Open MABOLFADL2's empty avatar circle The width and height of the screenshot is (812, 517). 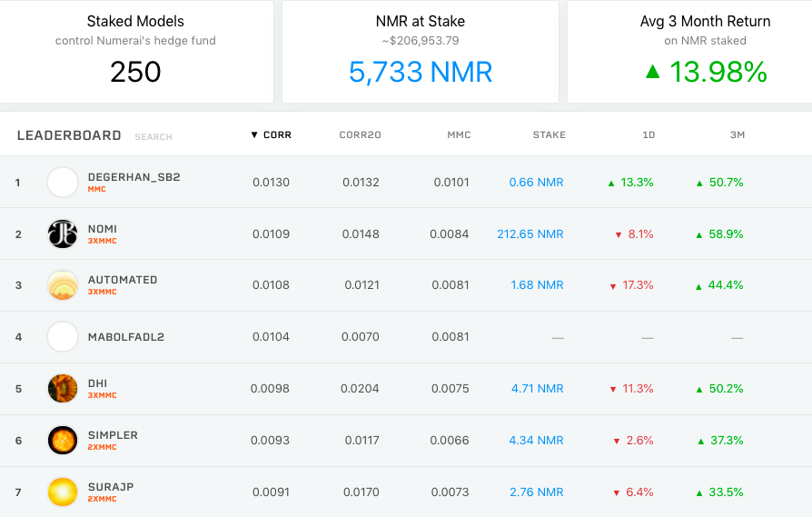pyautogui.click(x=63, y=337)
